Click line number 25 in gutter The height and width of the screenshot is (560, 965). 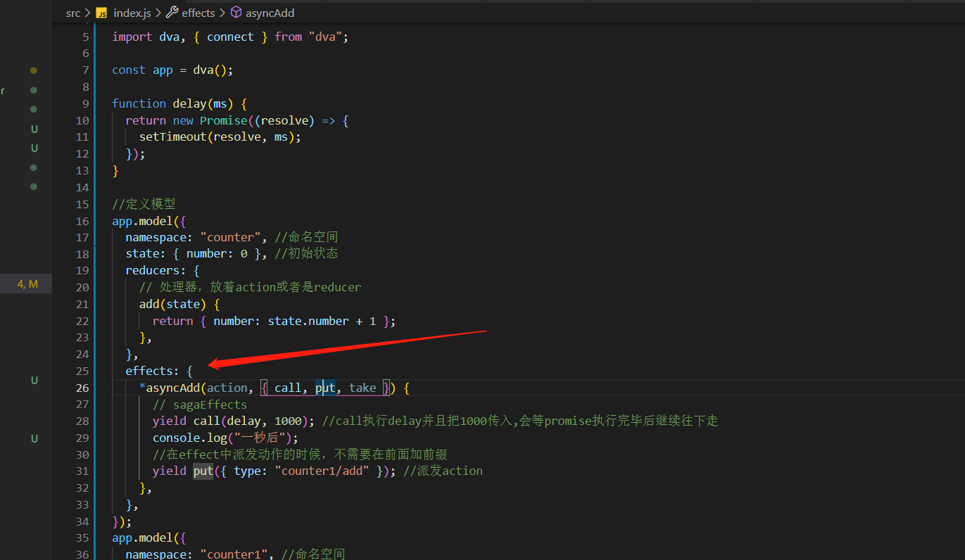[x=82, y=371]
